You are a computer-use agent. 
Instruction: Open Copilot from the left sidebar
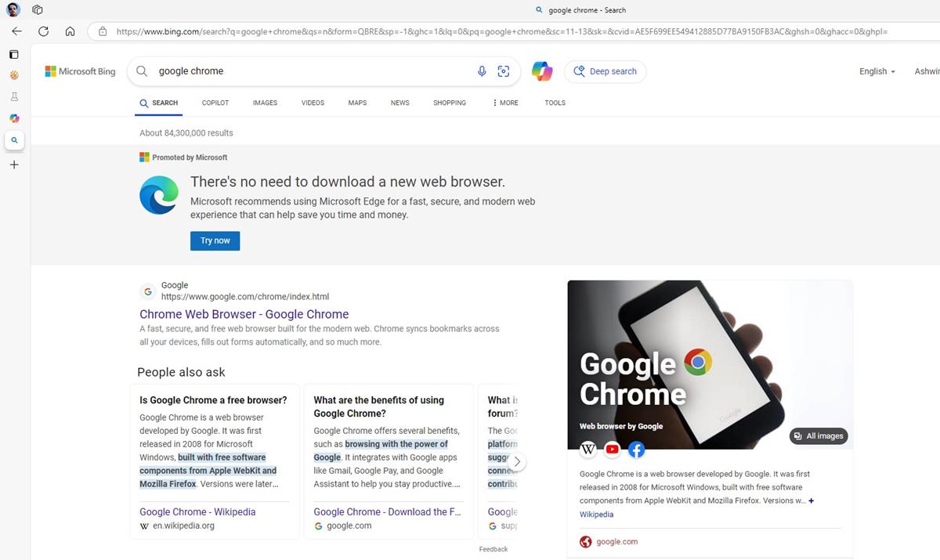click(14, 118)
